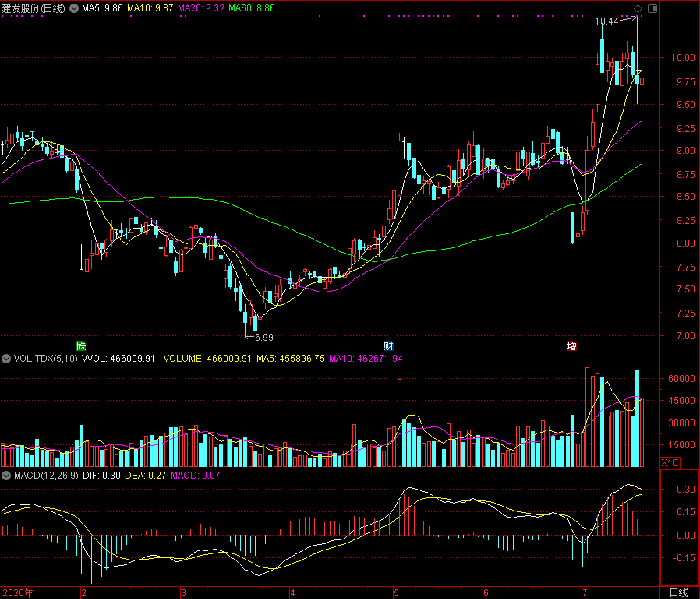
Task: Click month 3 on the time axis
Action: point(183,593)
